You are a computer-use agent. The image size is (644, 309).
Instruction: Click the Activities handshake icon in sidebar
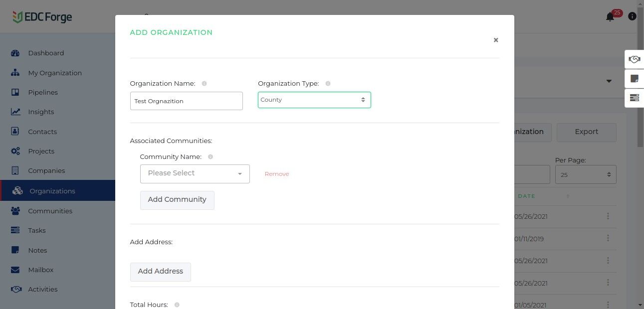pyautogui.click(x=15, y=289)
